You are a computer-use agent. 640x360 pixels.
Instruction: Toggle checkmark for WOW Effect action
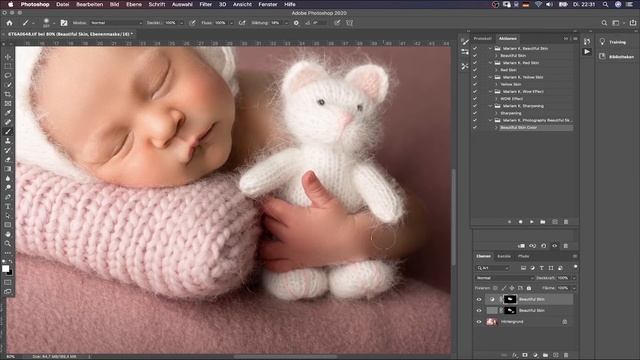tap(475, 98)
